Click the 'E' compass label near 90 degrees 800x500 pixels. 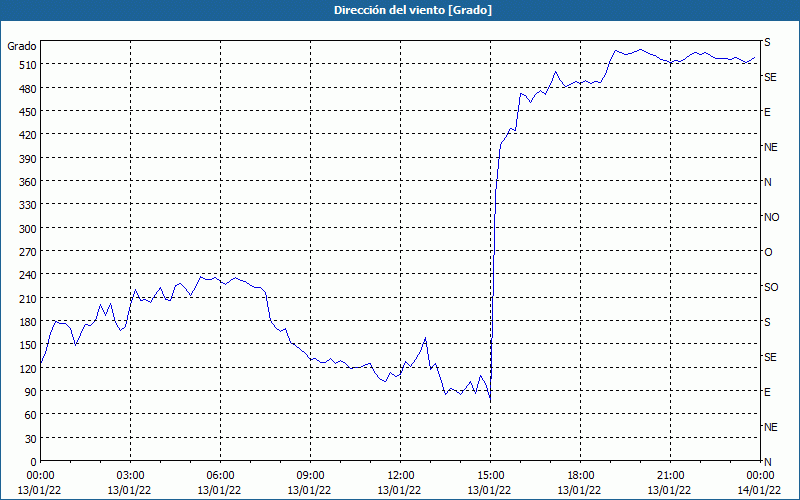coord(767,392)
